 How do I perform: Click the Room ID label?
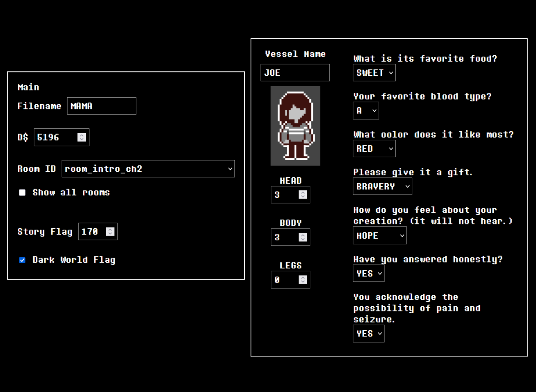pyautogui.click(x=36, y=169)
